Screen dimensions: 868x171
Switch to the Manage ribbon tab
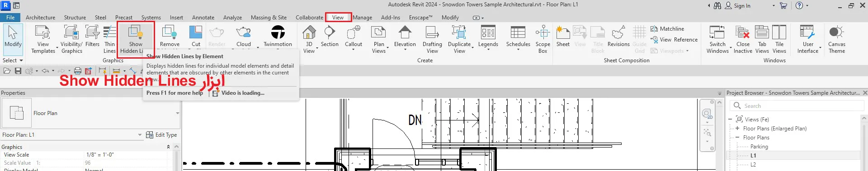(362, 18)
